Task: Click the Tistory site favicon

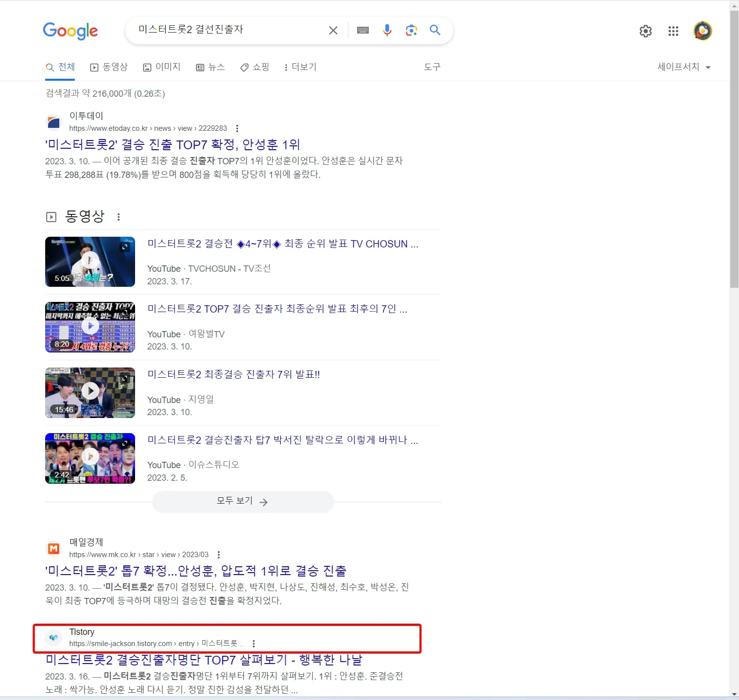Action: click(x=54, y=637)
